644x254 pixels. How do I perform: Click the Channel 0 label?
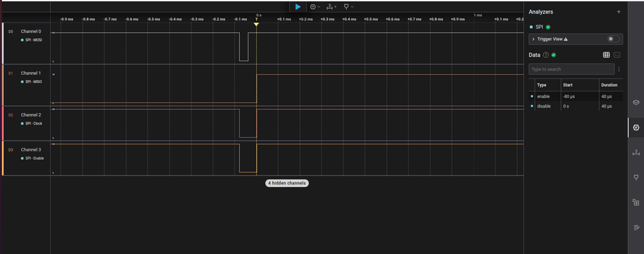click(x=31, y=31)
